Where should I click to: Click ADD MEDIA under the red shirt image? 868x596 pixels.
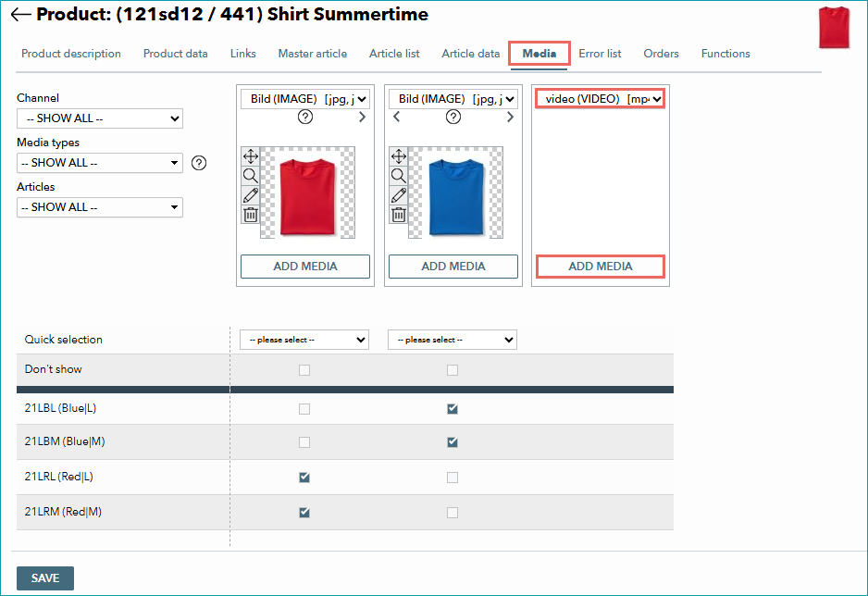[305, 267]
